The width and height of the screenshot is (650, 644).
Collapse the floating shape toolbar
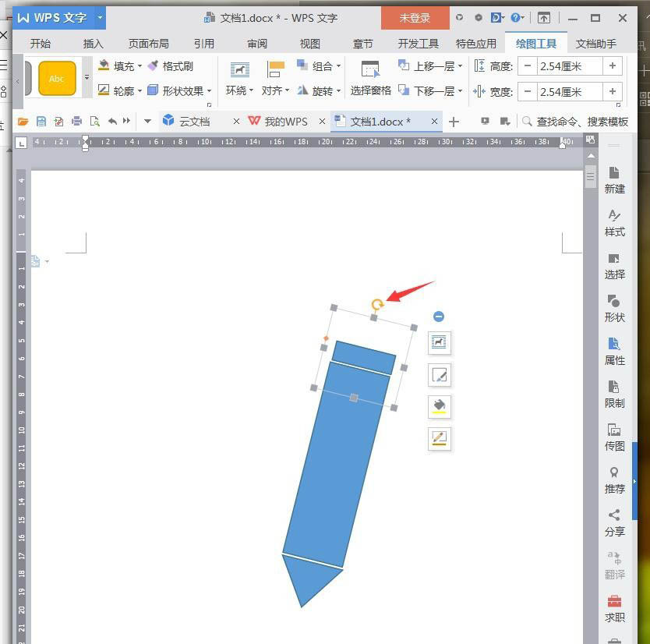[x=439, y=317]
